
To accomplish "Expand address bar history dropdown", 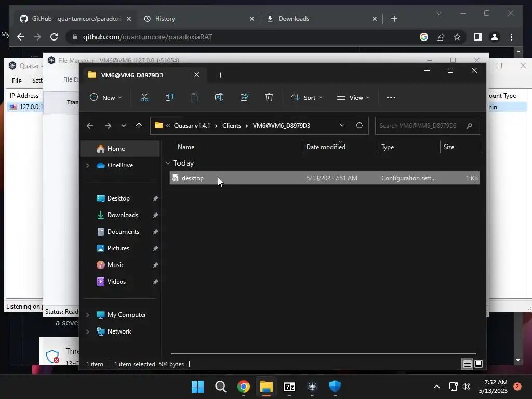I will (x=342, y=126).
